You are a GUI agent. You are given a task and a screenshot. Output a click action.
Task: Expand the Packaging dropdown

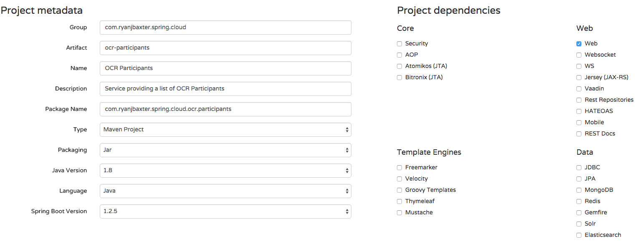225,150
